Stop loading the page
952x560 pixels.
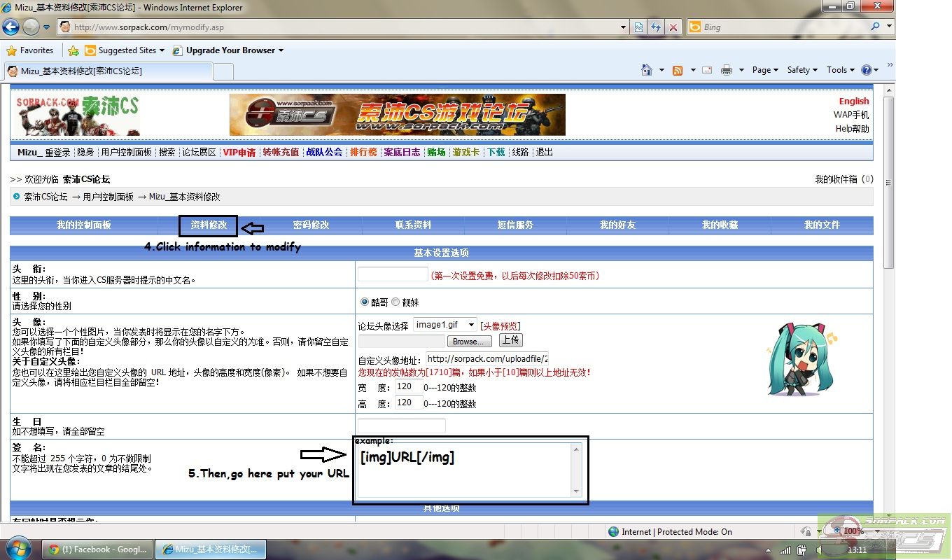pos(673,27)
